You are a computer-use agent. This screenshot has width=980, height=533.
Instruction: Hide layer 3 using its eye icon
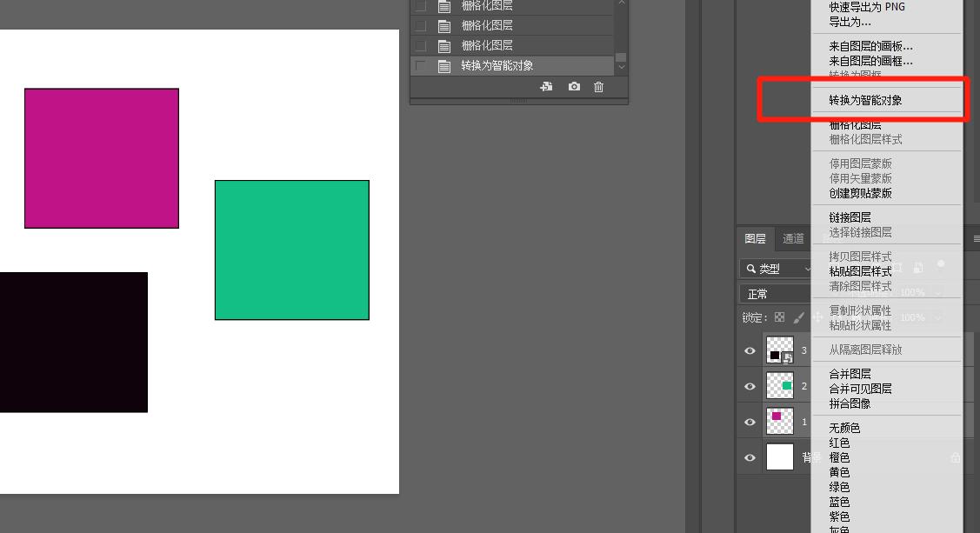750,351
